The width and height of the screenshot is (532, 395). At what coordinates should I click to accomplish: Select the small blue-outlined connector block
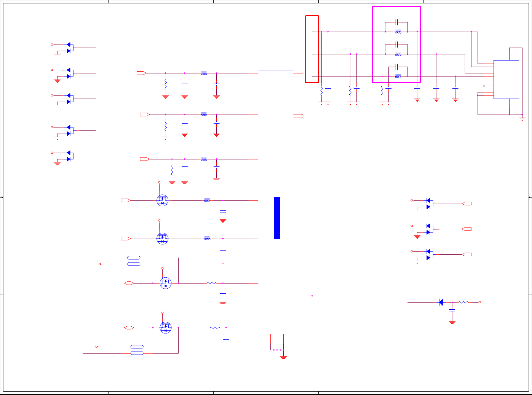click(x=506, y=80)
